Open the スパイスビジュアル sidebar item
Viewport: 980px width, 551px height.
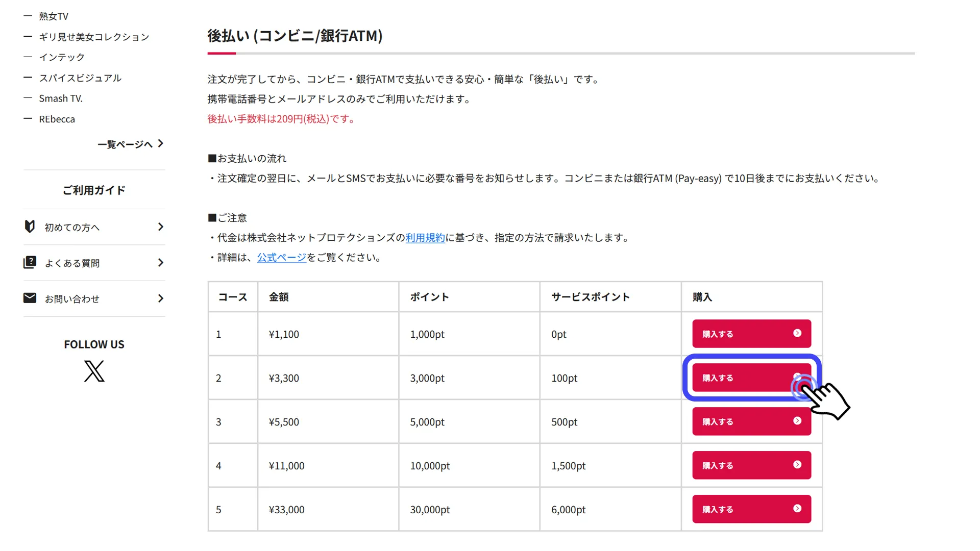click(x=80, y=78)
